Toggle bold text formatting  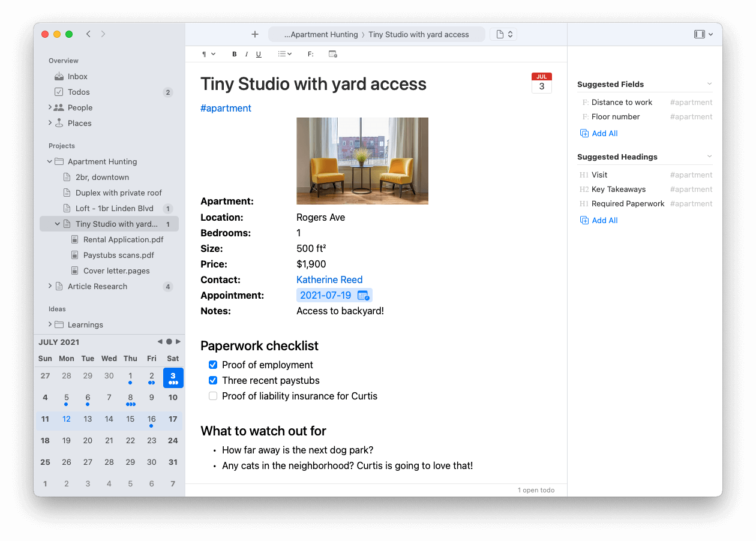tap(234, 54)
